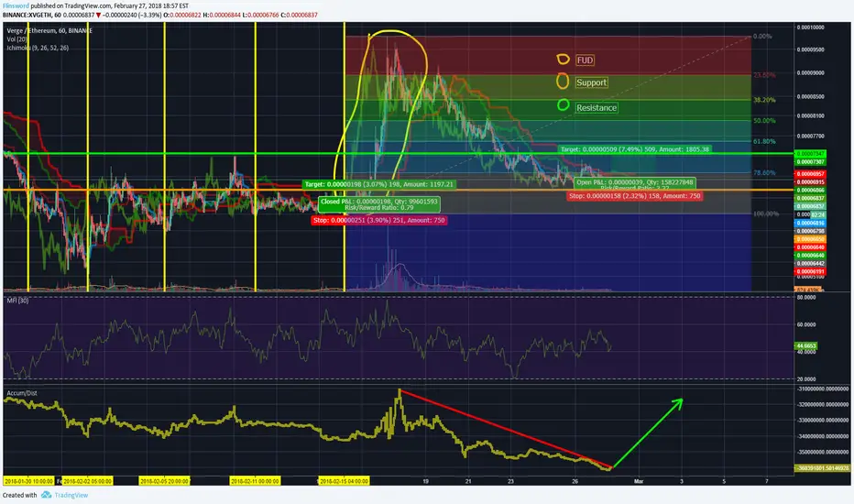Image resolution: width=854 pixels, height=504 pixels.
Task: Click the 23 date label on the time axis
Action: [511, 481]
